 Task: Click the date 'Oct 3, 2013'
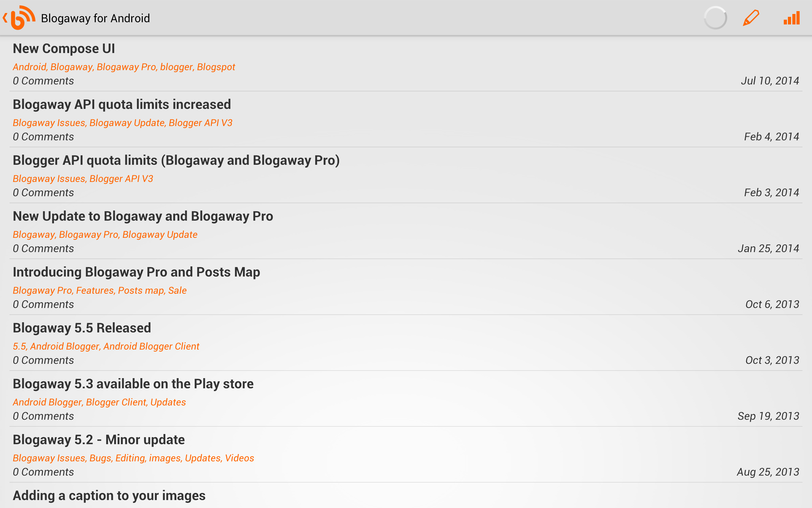click(772, 360)
